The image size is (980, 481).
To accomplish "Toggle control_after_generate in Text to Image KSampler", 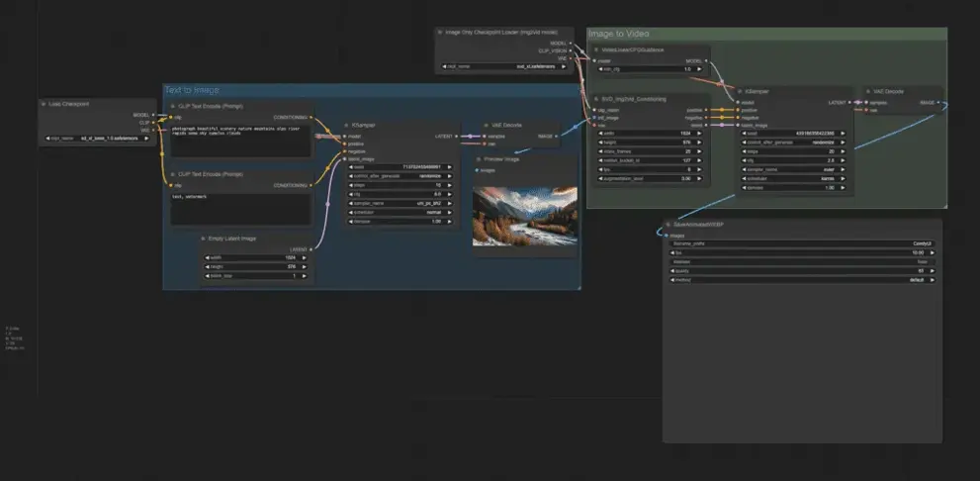I will [400, 175].
